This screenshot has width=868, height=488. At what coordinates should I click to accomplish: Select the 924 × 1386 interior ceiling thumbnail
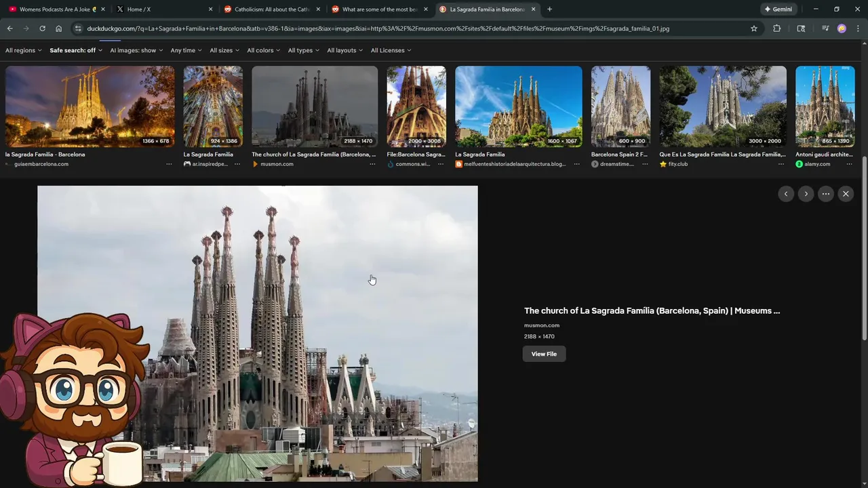click(x=213, y=106)
